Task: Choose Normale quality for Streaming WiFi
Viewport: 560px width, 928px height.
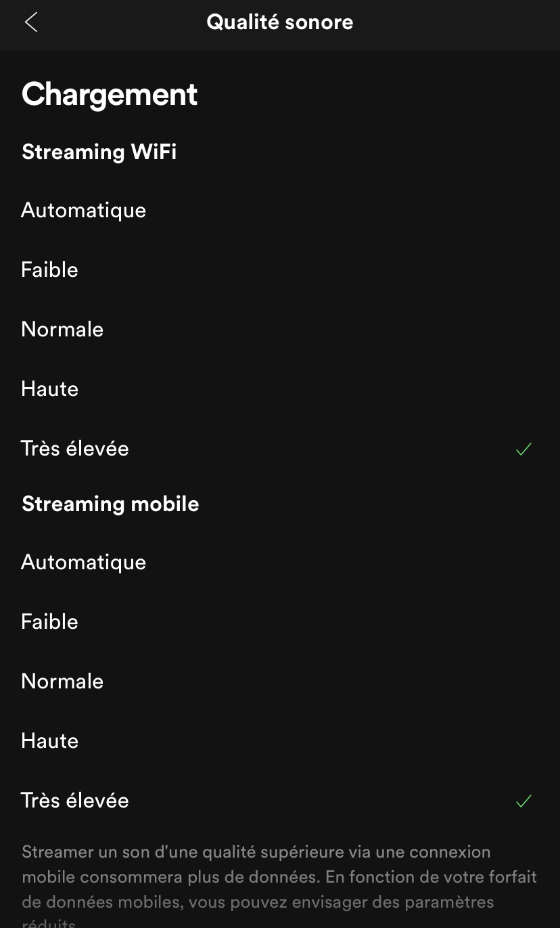Action: pyautogui.click(x=280, y=329)
